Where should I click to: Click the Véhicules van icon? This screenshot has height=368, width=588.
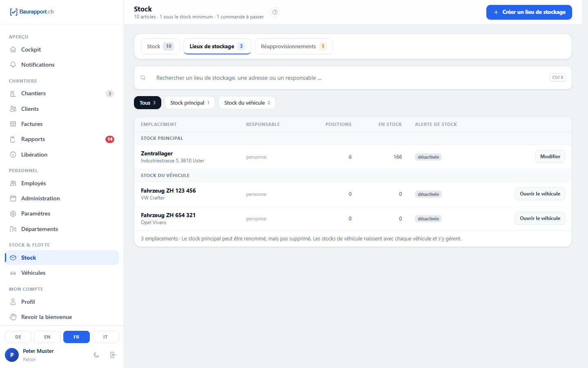point(13,273)
